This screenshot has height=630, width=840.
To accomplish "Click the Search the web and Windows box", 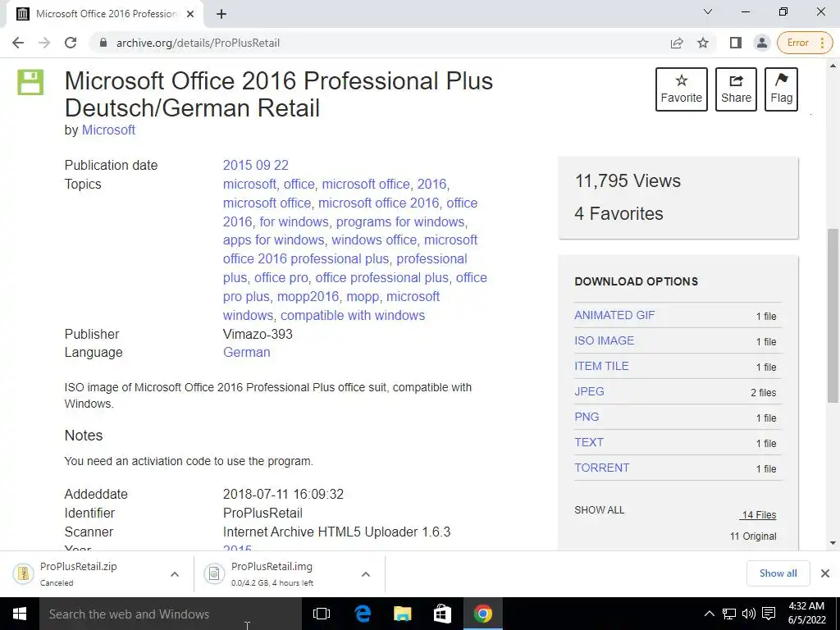I will [171, 614].
